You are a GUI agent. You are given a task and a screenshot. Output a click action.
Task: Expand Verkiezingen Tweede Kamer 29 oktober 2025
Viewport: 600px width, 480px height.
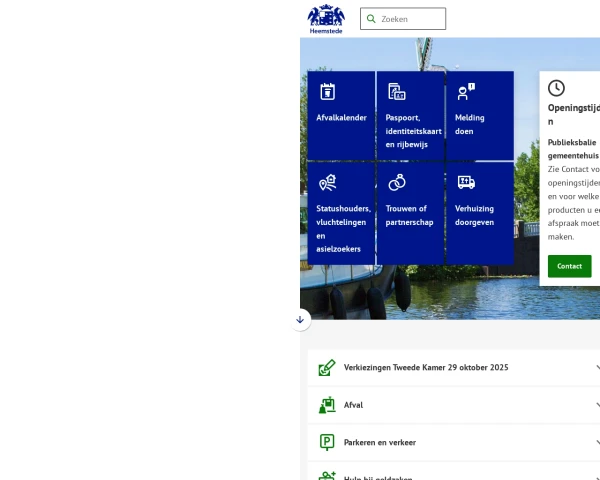pos(426,368)
